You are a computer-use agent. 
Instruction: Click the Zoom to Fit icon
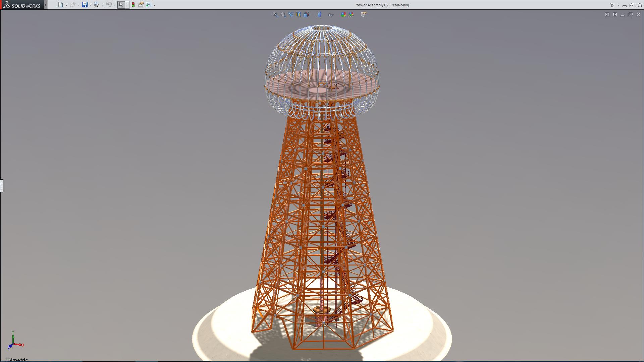(x=275, y=14)
